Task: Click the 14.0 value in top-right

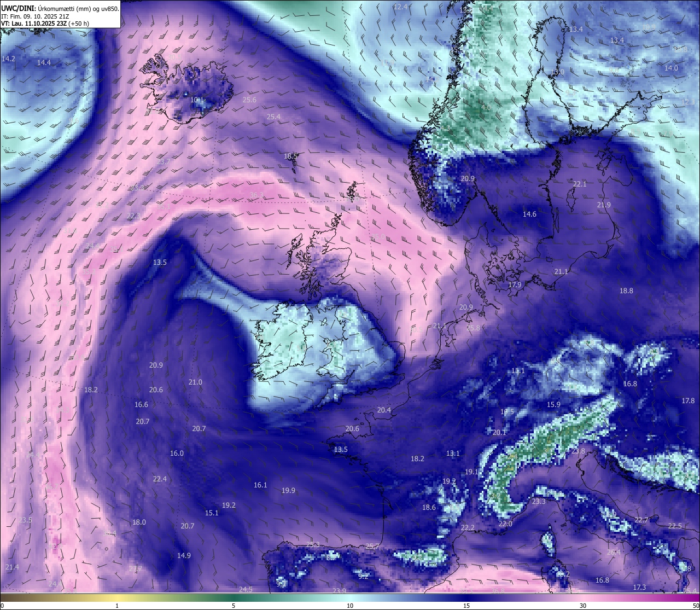Action: click(671, 68)
